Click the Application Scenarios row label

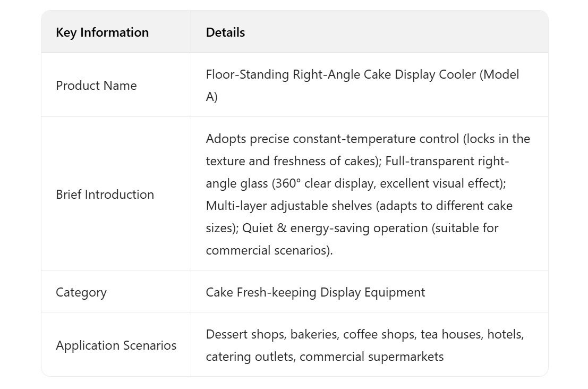tap(116, 345)
